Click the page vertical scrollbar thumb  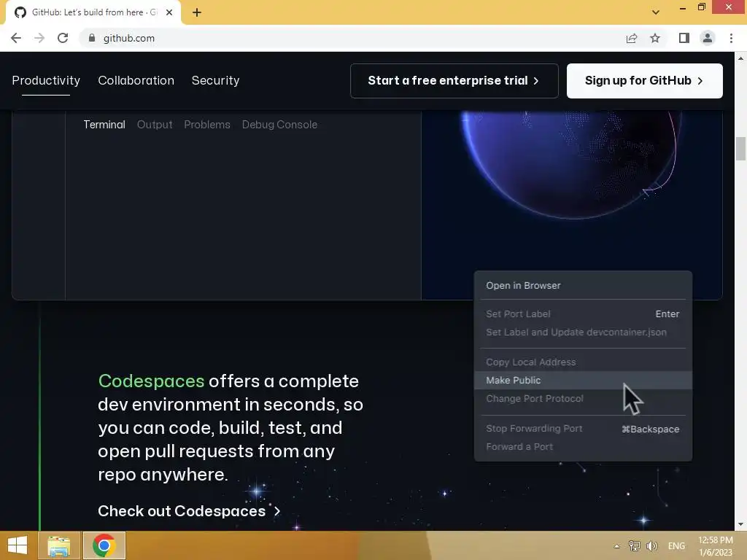pyautogui.click(x=740, y=149)
